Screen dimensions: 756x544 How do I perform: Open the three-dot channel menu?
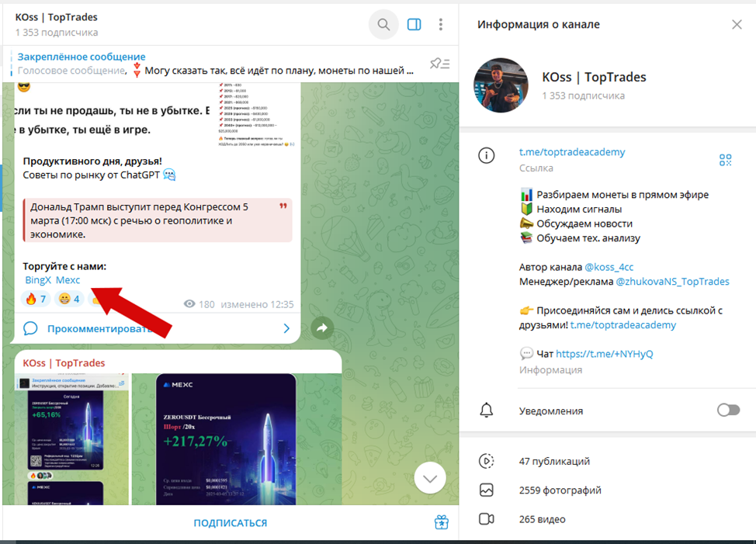click(441, 24)
